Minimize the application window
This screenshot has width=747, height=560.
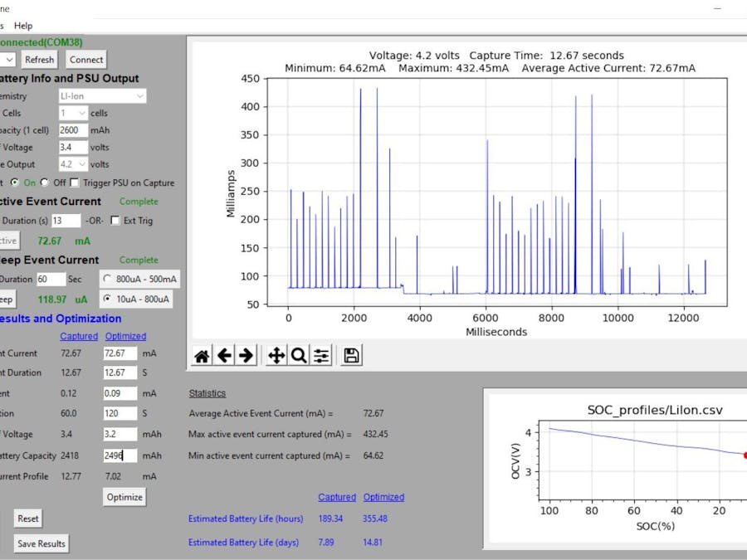pyautogui.click(x=717, y=8)
